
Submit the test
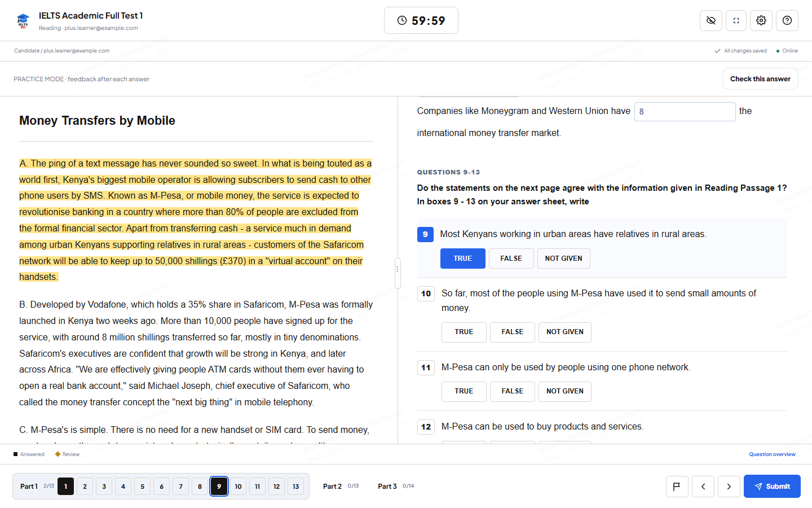(772, 487)
